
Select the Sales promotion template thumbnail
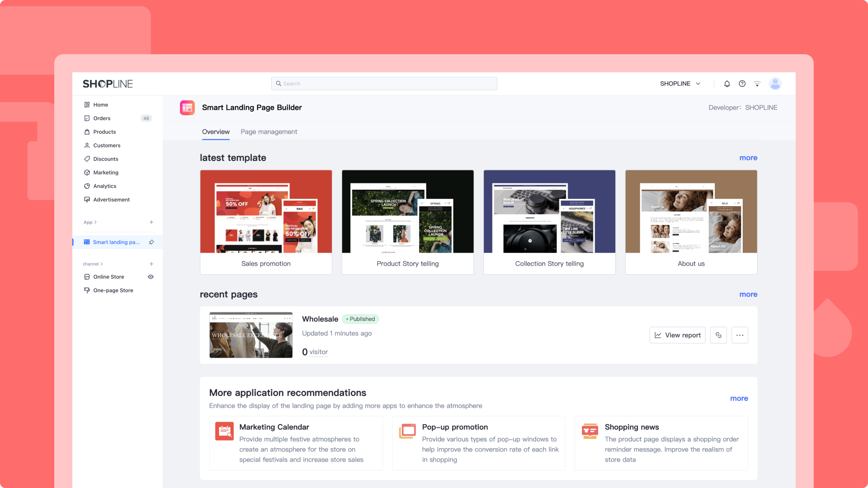pos(266,211)
